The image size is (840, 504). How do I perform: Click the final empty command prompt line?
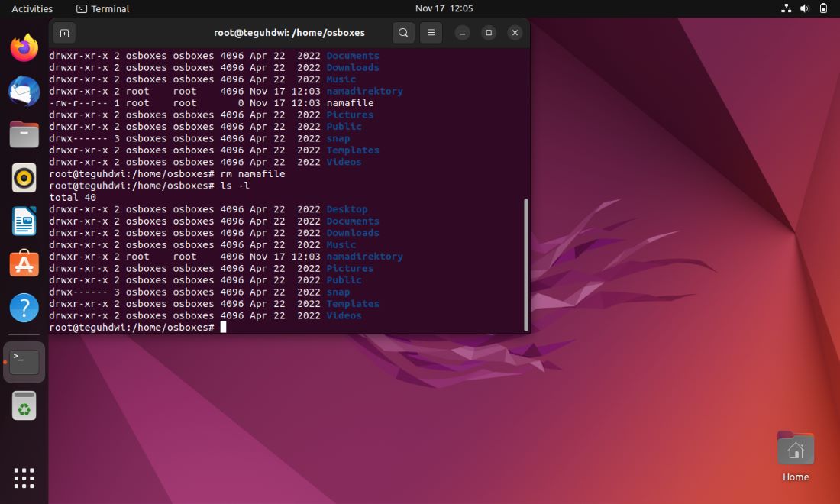tap(137, 328)
